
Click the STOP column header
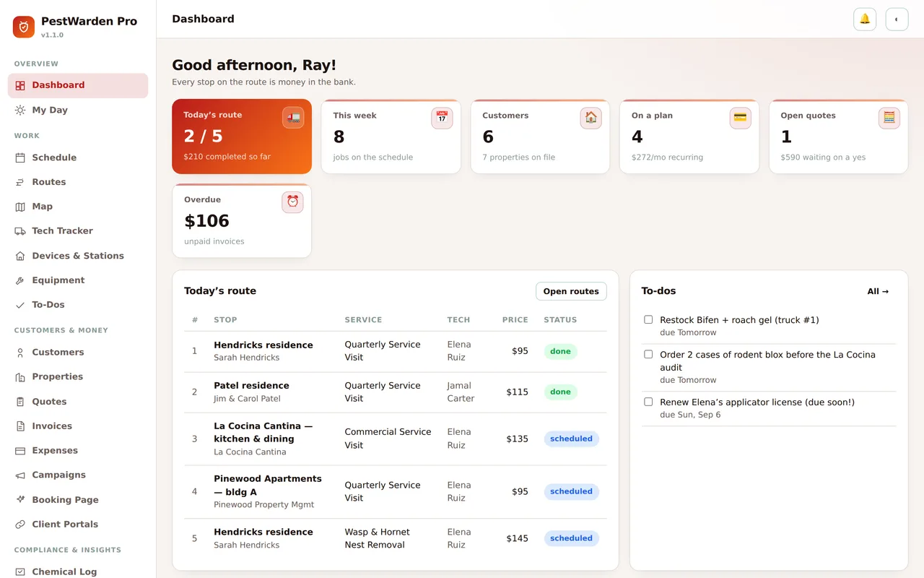[225, 319]
